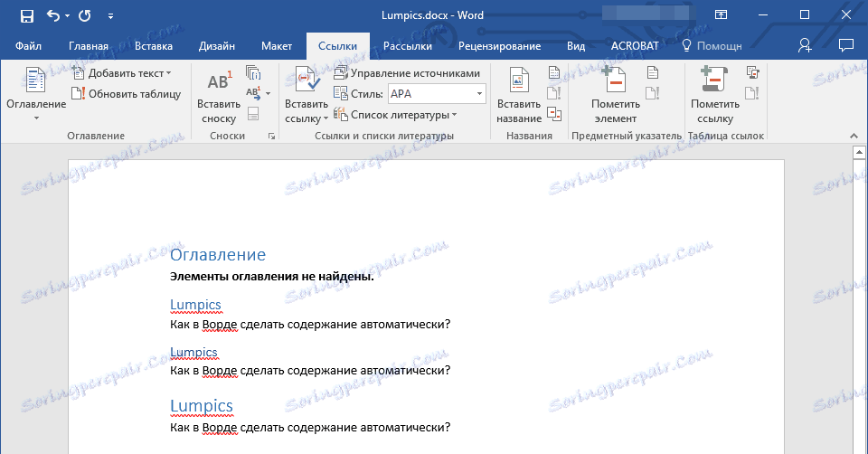This screenshot has width=868, height=454.
Task: Select the Ссылки ribbon tab
Action: pos(337,46)
